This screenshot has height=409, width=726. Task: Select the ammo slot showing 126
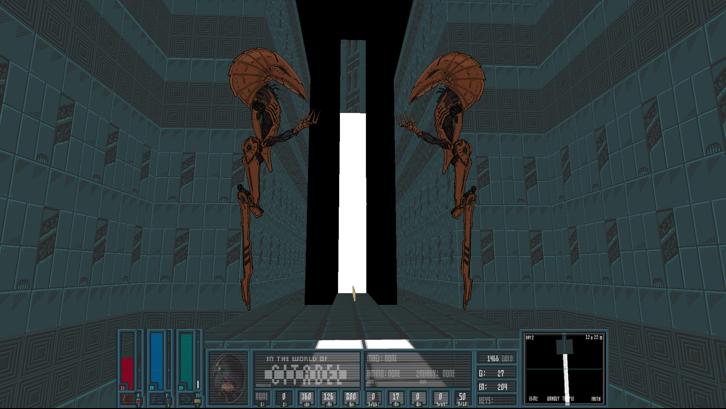(x=328, y=398)
